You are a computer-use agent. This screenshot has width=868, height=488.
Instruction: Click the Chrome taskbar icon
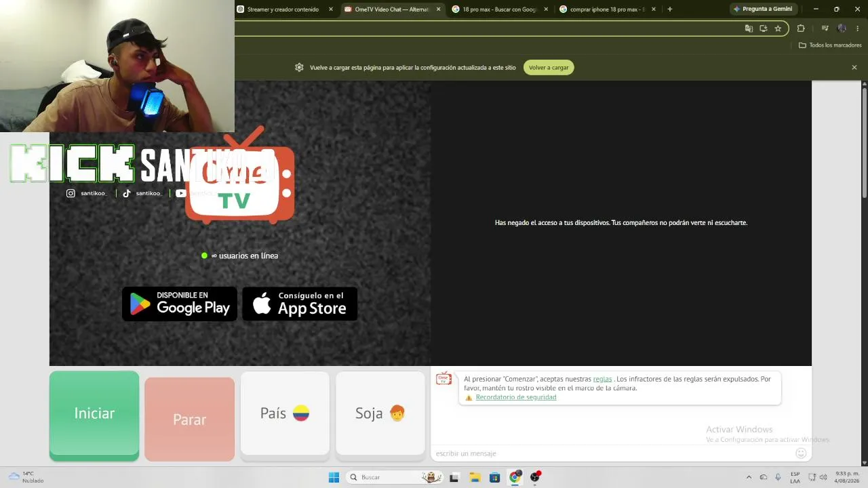515,477
